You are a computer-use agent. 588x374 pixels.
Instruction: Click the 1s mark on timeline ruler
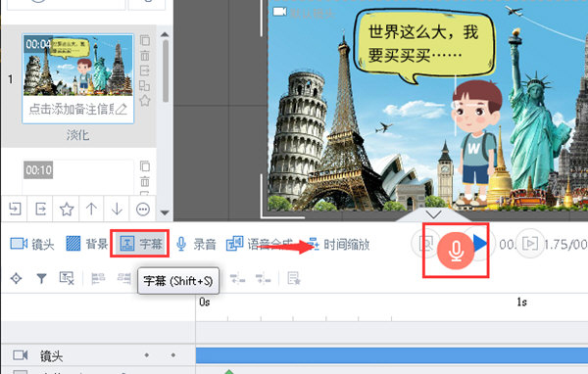click(522, 303)
